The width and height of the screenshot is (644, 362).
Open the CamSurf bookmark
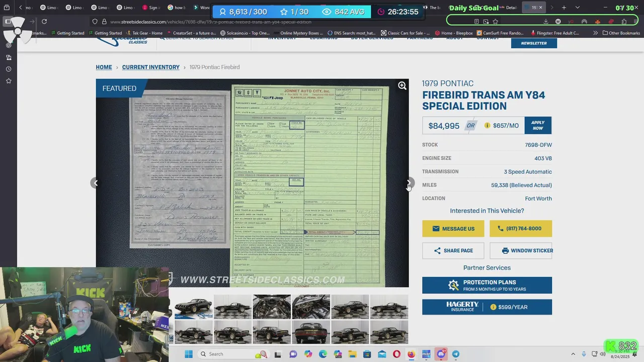pos(500,33)
